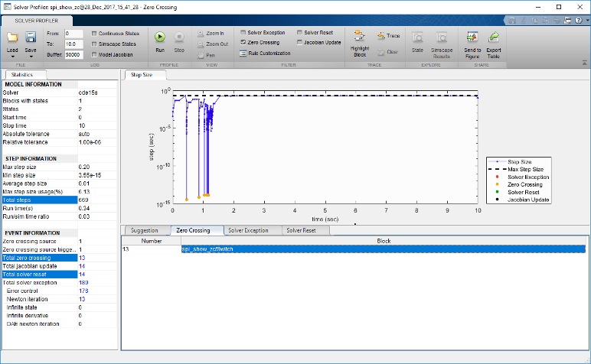The width and height of the screenshot is (591, 364).
Task: Click the Export Table icon
Action: click(x=494, y=37)
